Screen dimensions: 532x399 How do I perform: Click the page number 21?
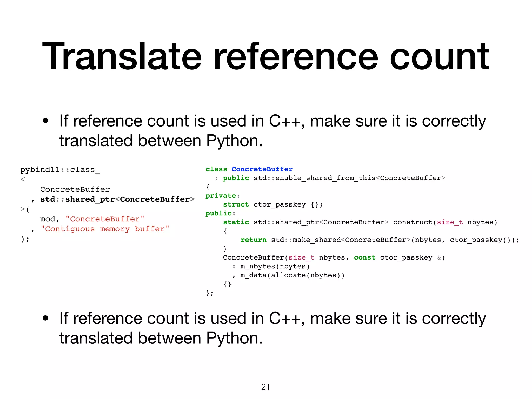click(265, 387)
